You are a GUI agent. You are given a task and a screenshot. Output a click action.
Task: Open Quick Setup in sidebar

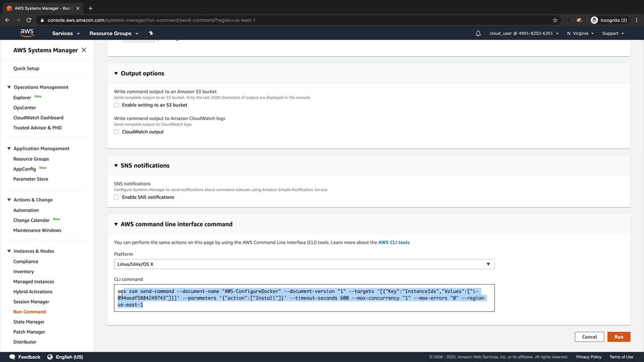click(26, 68)
